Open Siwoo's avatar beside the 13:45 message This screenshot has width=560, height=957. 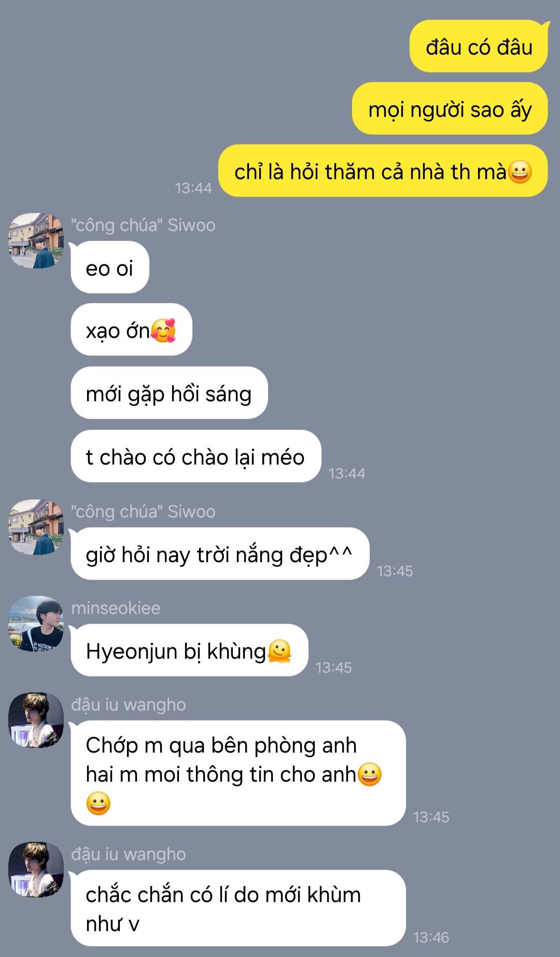pos(36,527)
